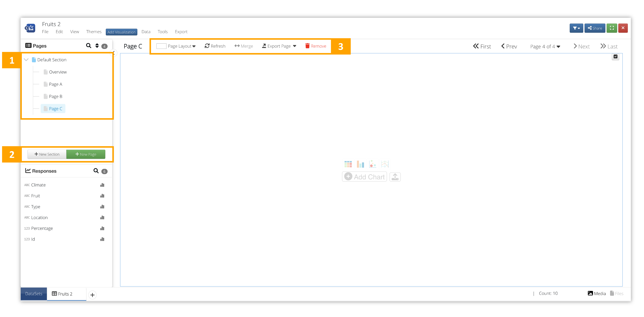Click the New Section button
The width and height of the screenshot is (644, 317).
47,154
